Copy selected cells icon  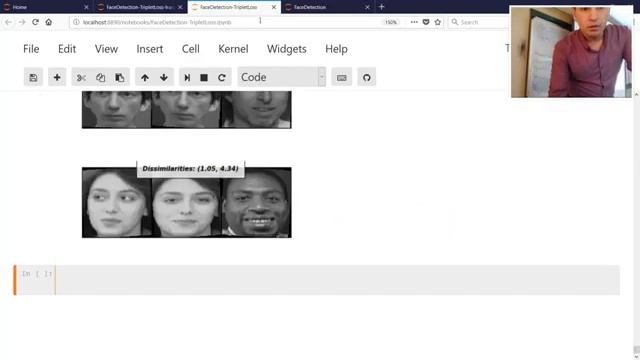(100, 77)
